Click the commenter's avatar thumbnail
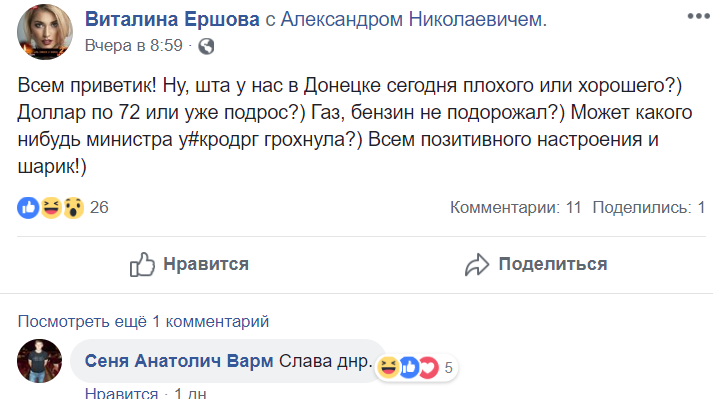 [40, 361]
